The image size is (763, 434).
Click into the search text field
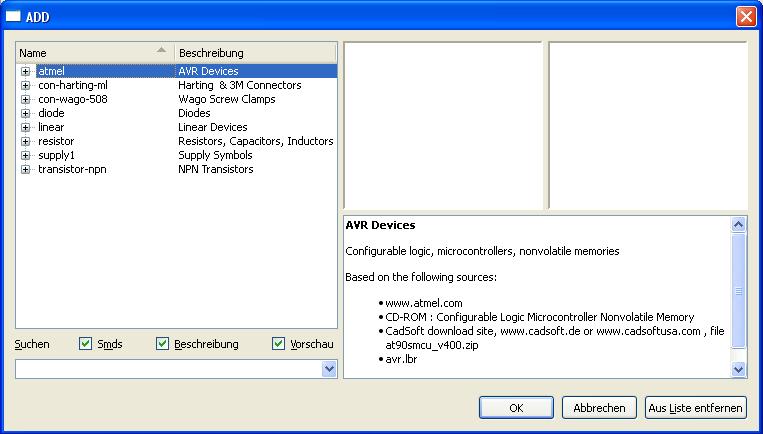click(168, 369)
